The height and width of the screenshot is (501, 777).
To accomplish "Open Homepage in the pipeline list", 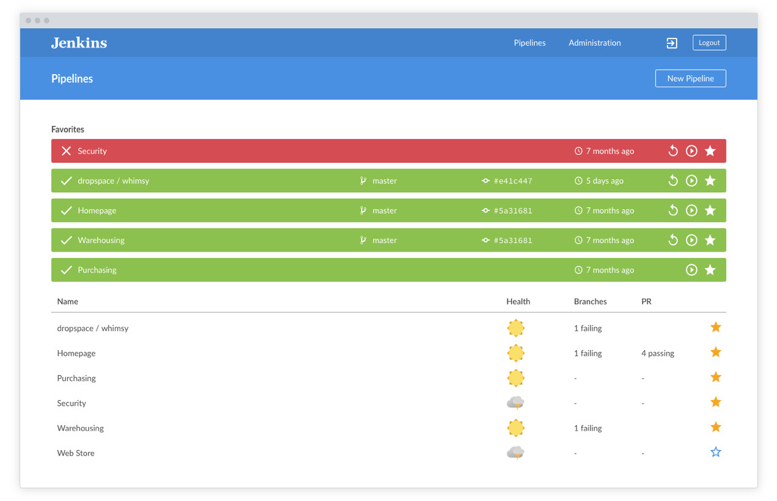I will (x=76, y=353).
